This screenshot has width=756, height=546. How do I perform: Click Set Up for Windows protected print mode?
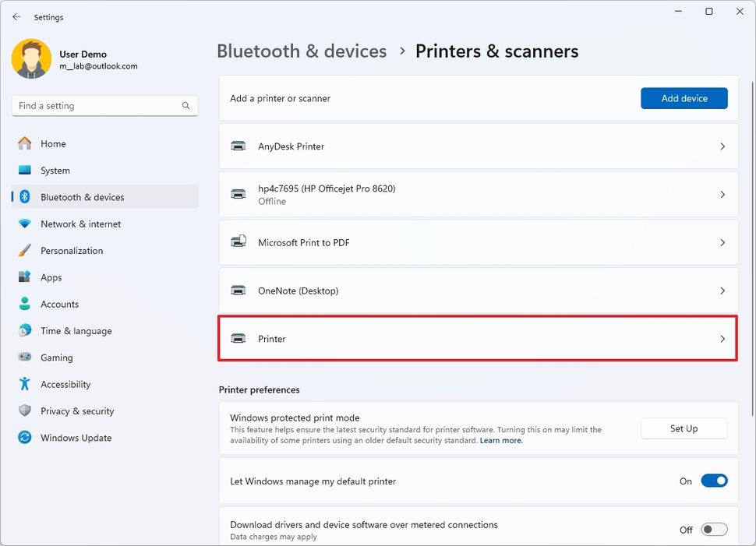[684, 428]
